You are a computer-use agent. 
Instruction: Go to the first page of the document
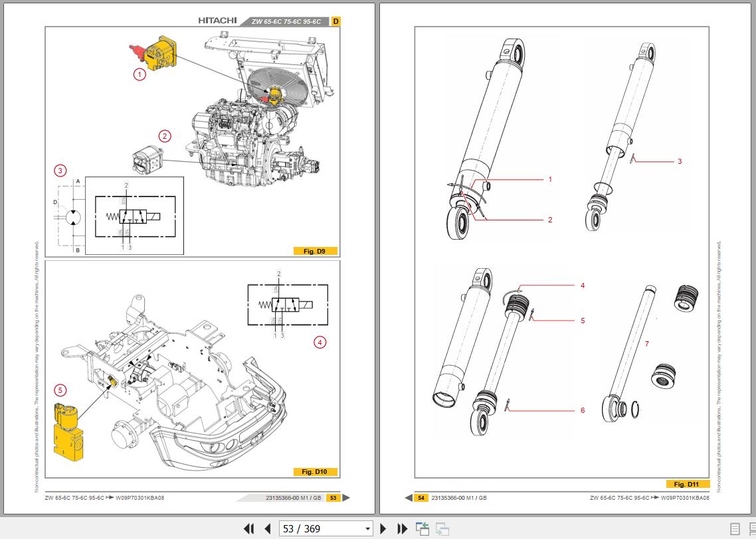[248, 528]
